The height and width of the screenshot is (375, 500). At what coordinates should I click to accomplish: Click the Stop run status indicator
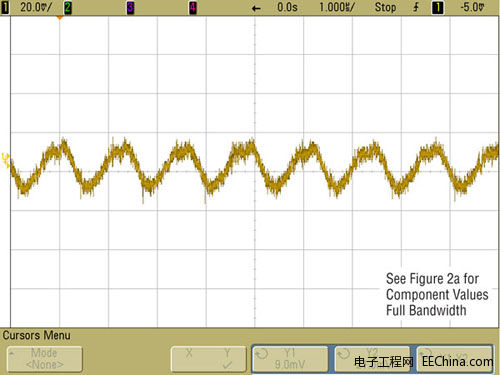(385, 7)
